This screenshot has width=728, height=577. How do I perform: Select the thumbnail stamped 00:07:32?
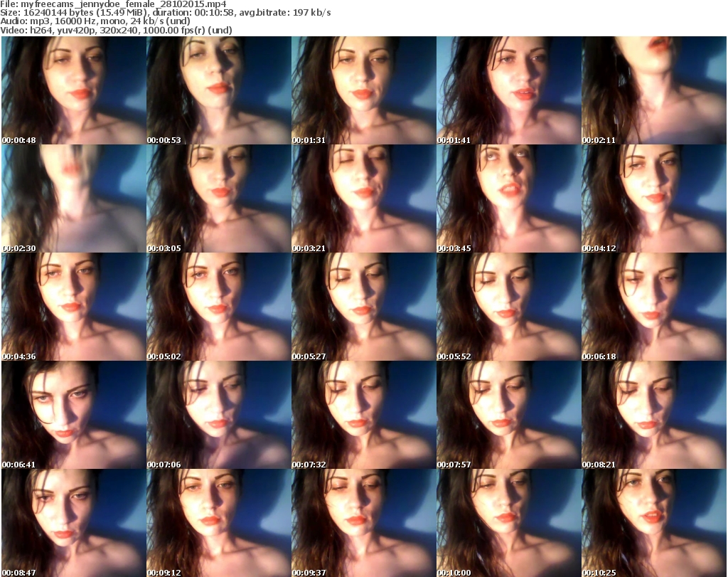[363, 415]
